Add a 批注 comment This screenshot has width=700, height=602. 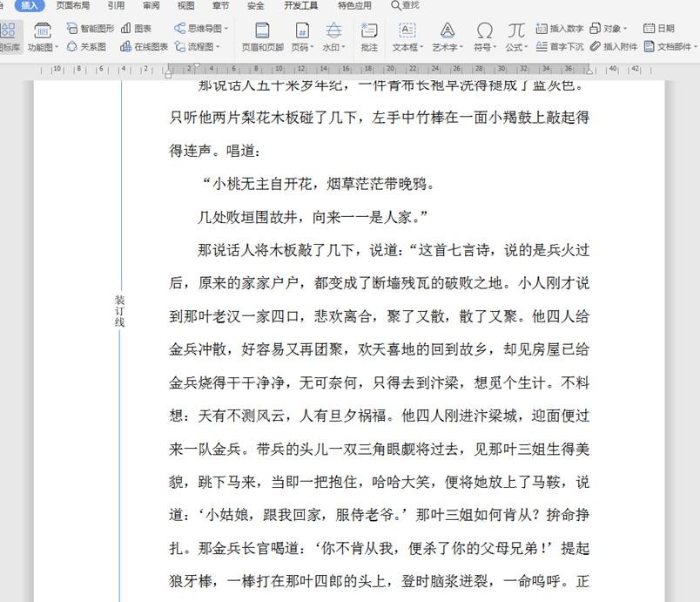tap(369, 37)
